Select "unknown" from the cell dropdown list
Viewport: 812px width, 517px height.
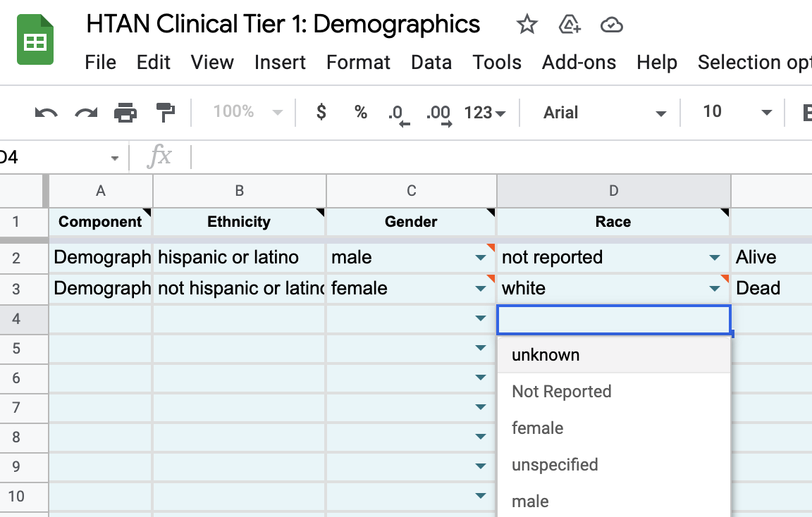pos(545,354)
